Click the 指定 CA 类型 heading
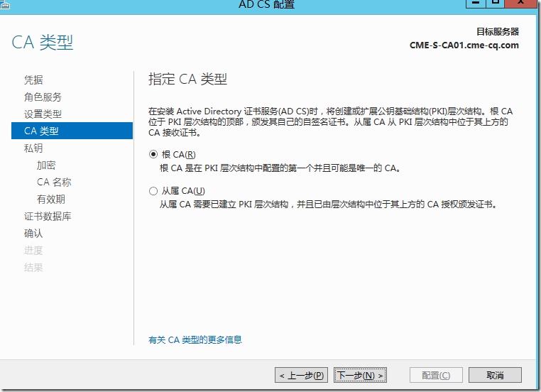Screen dimensions: 541x392 click(x=187, y=79)
